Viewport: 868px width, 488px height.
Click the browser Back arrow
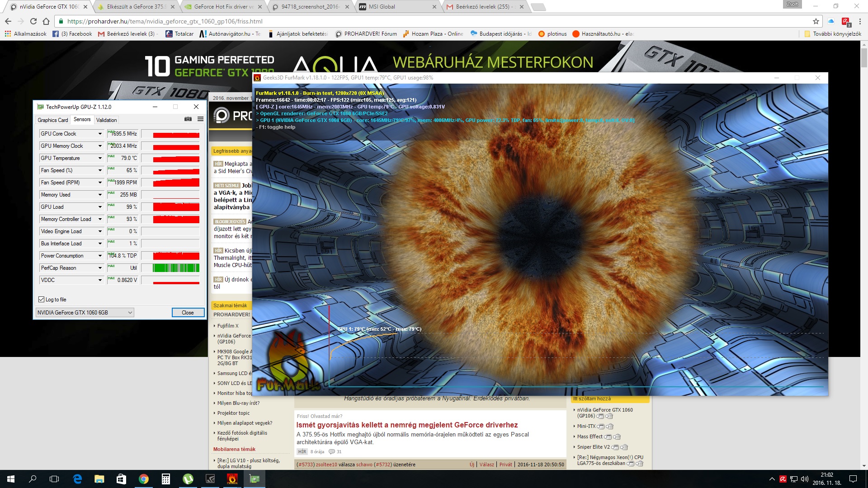coord(8,21)
